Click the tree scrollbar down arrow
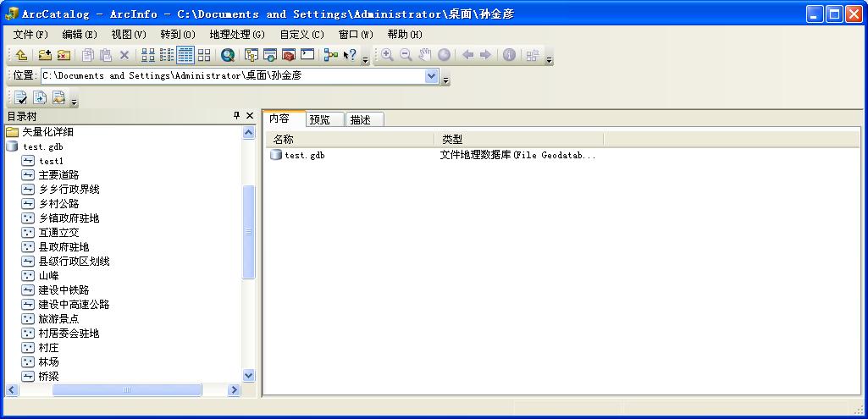The height and width of the screenshot is (419, 868). tap(249, 375)
